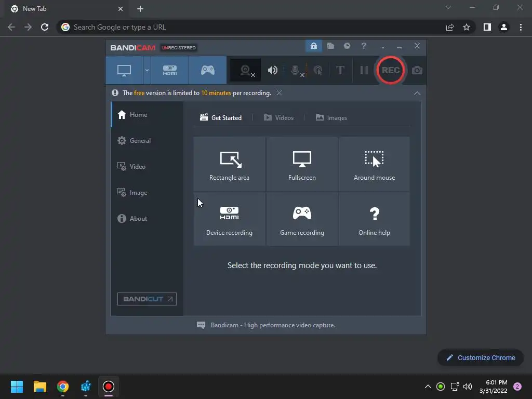This screenshot has height=399, width=532.
Task: Select HDMI device recording mode in toolbar
Action: tap(170, 70)
